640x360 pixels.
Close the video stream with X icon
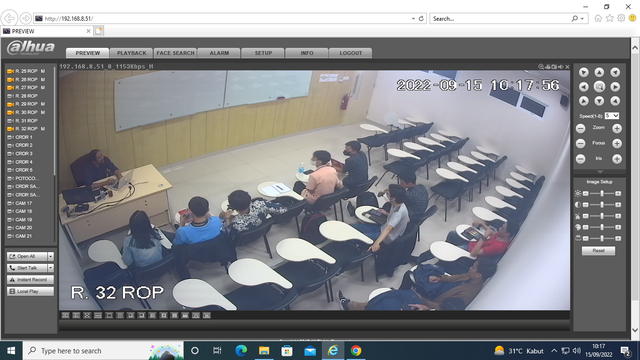[567, 67]
